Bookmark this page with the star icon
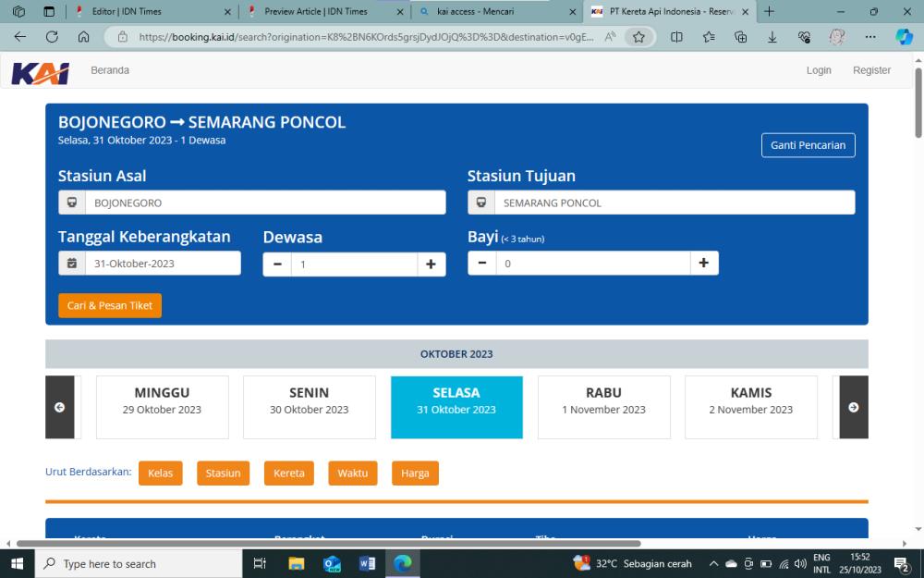 [x=638, y=37]
